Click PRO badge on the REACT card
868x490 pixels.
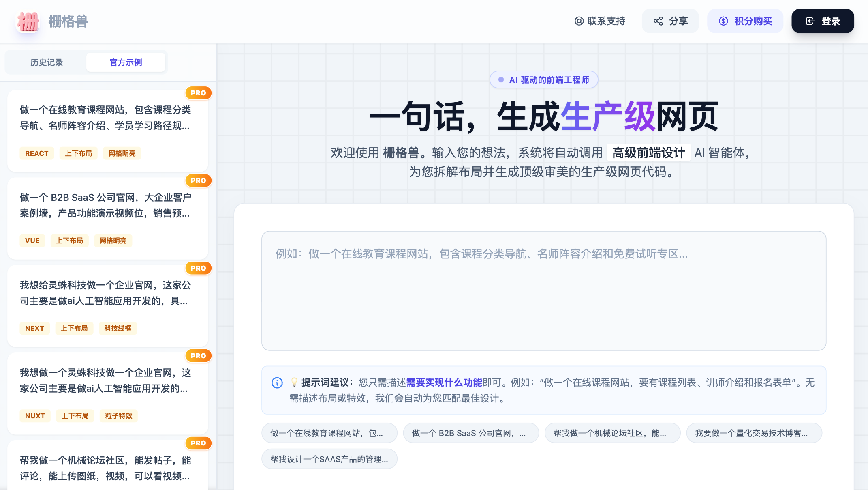pos(199,93)
